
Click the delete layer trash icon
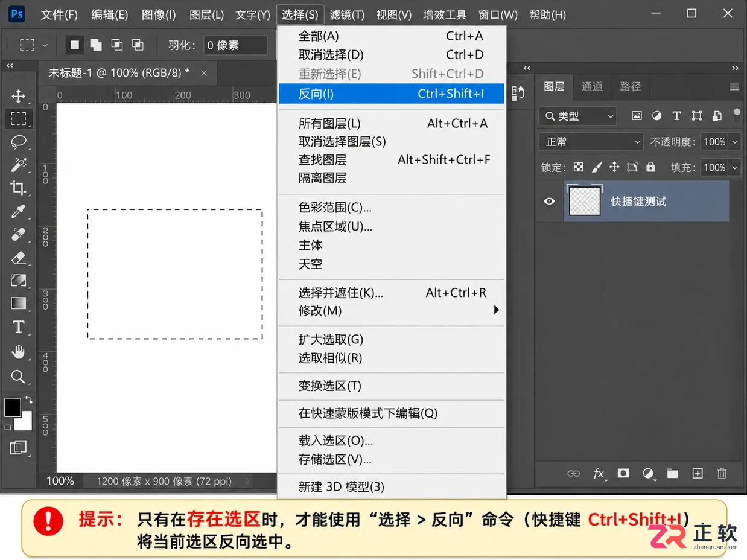(x=722, y=474)
